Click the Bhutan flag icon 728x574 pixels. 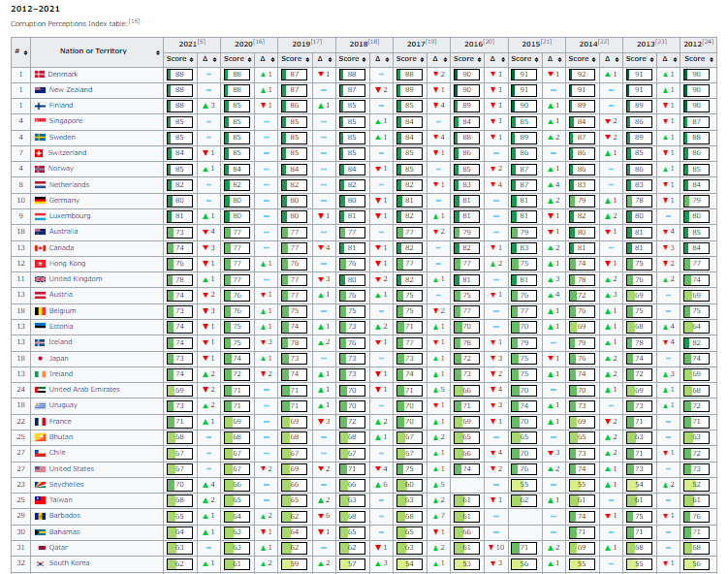coord(40,437)
